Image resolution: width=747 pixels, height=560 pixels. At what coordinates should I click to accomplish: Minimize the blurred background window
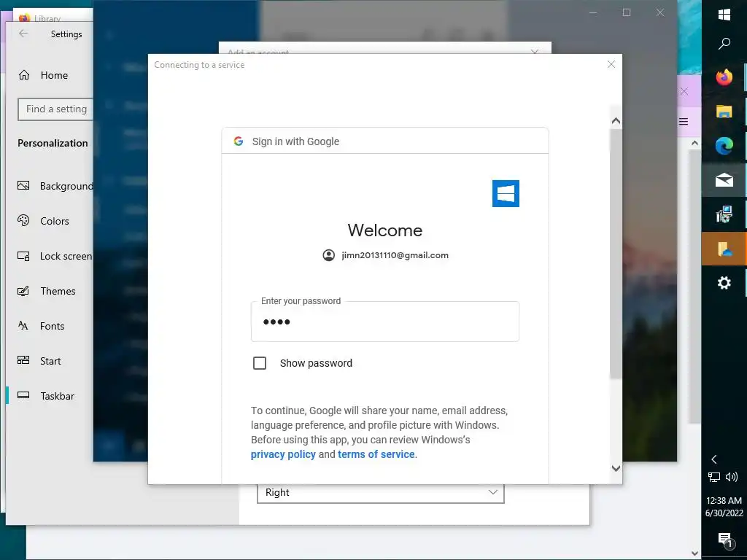point(593,12)
